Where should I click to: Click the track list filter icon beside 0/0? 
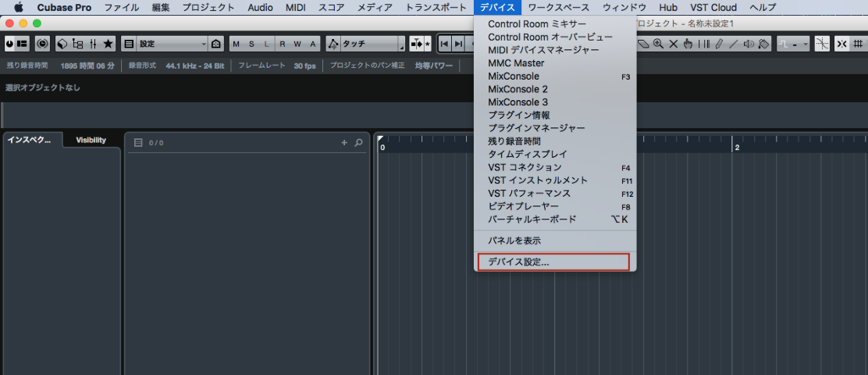139,143
